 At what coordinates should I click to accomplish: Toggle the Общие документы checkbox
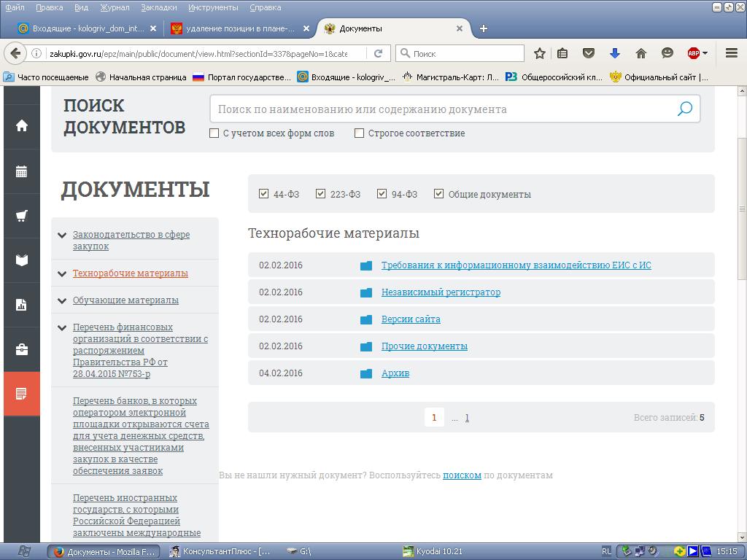click(438, 194)
